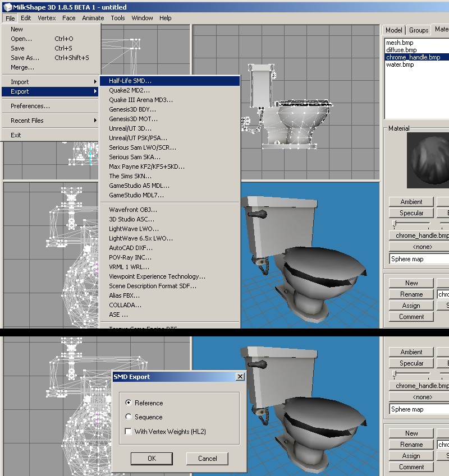Close the SMD Export dialog

point(240,377)
